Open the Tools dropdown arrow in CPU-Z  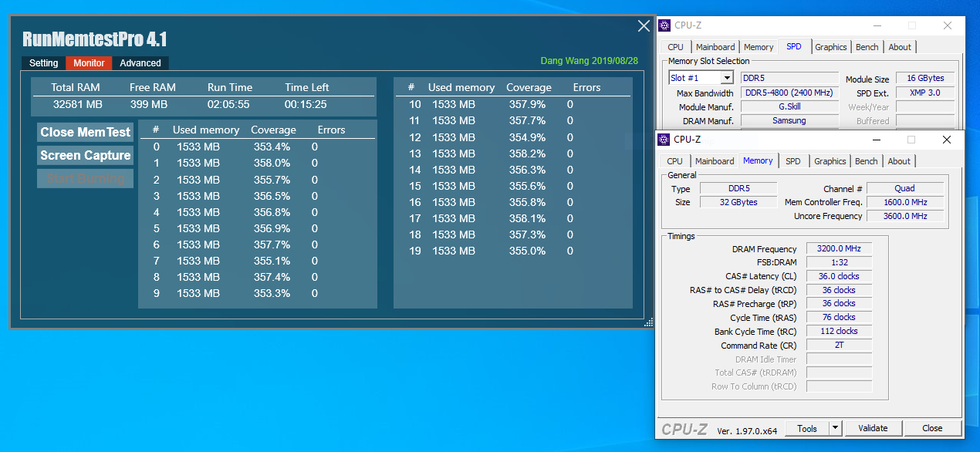835,428
